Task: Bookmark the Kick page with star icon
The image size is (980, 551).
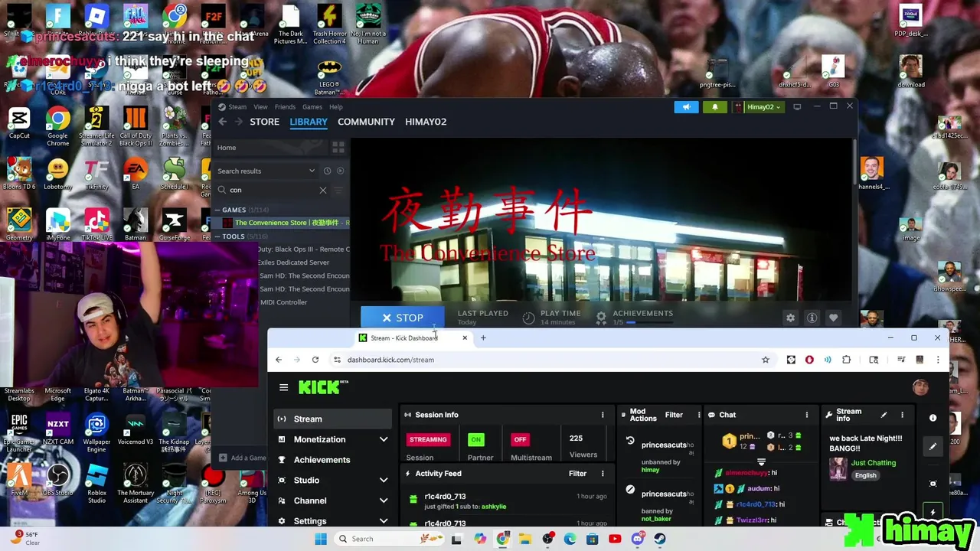Action: point(765,360)
